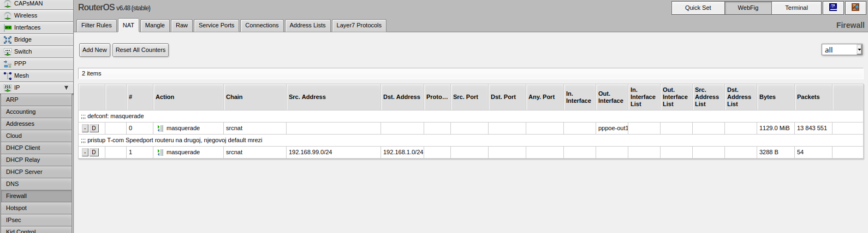Remove rule 1 with the minus button
The height and width of the screenshot is (233, 868).
coord(85,153)
